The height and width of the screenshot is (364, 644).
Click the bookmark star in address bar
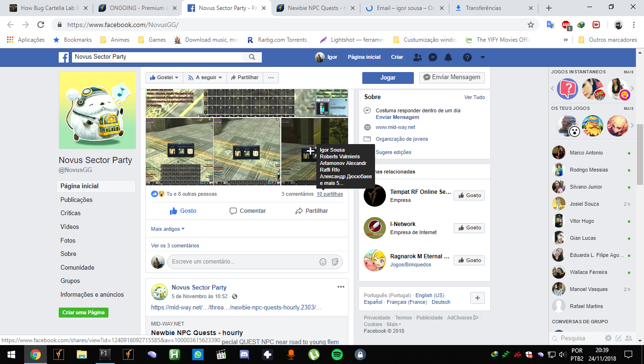pos(531,25)
